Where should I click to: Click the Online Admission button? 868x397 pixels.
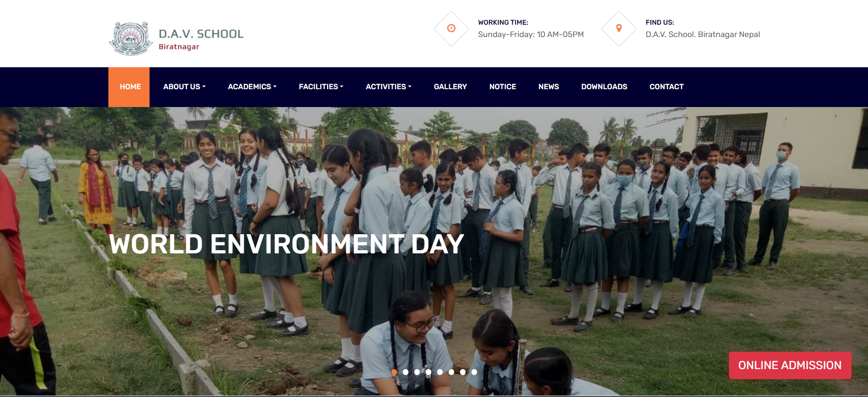coord(789,365)
